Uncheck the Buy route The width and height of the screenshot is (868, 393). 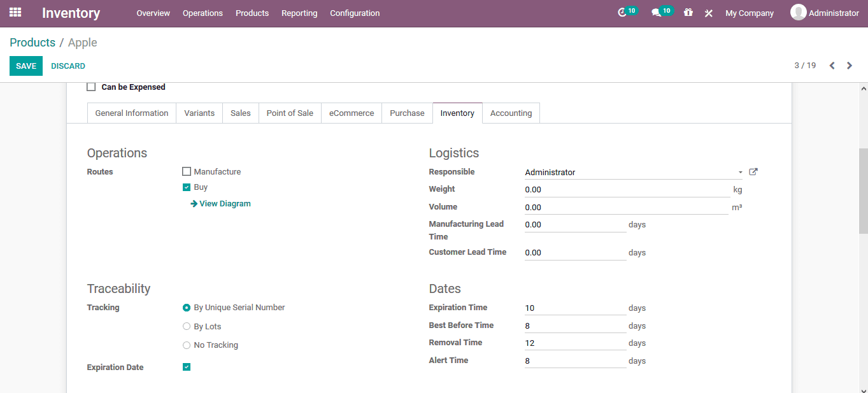pos(187,187)
